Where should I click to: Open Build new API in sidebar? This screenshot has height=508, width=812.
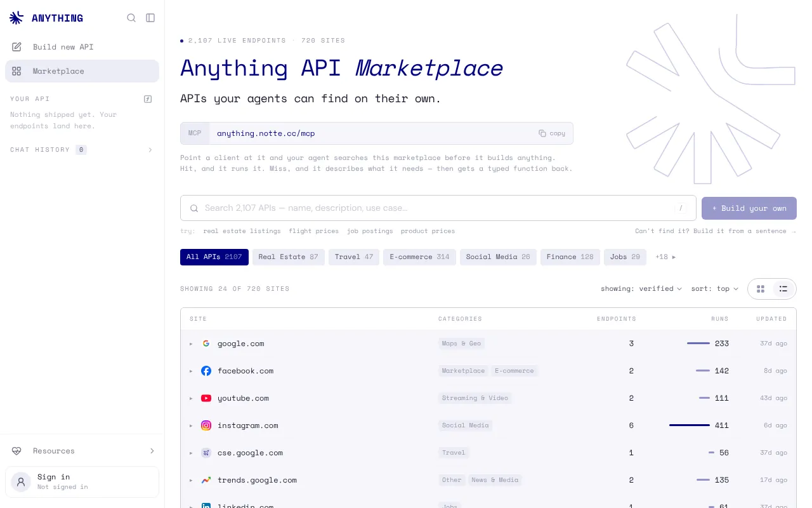tap(82, 47)
